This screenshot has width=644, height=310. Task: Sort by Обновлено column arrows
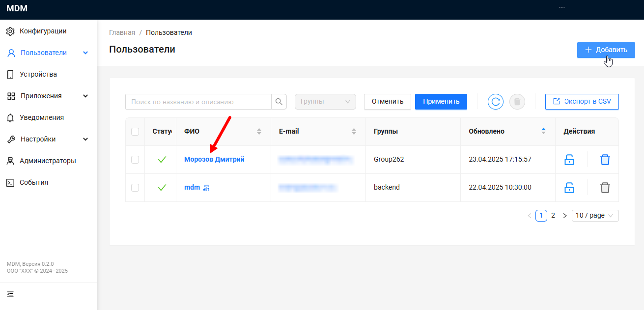pyautogui.click(x=543, y=131)
